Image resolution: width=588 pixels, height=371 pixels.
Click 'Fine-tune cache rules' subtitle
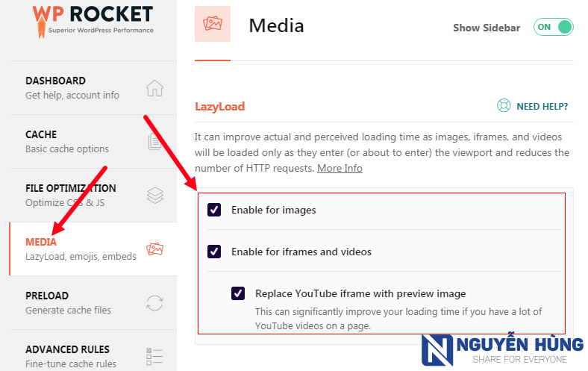(x=71, y=364)
